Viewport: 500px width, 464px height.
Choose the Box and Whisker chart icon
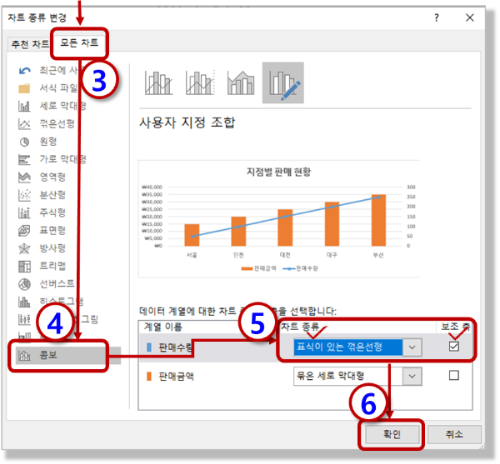24,319
